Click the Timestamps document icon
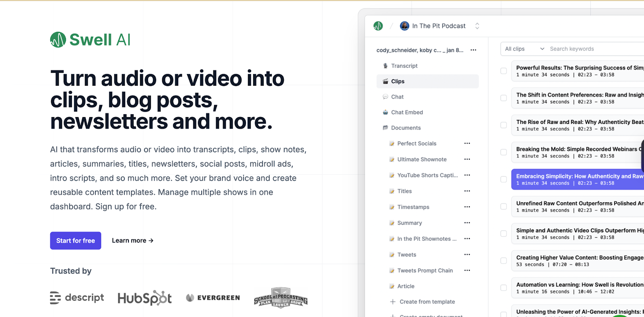 392,207
